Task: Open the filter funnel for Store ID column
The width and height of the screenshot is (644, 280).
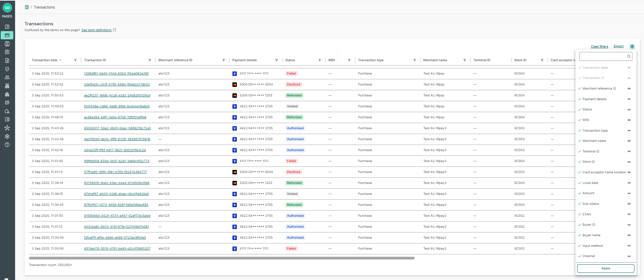Action: coord(542,60)
